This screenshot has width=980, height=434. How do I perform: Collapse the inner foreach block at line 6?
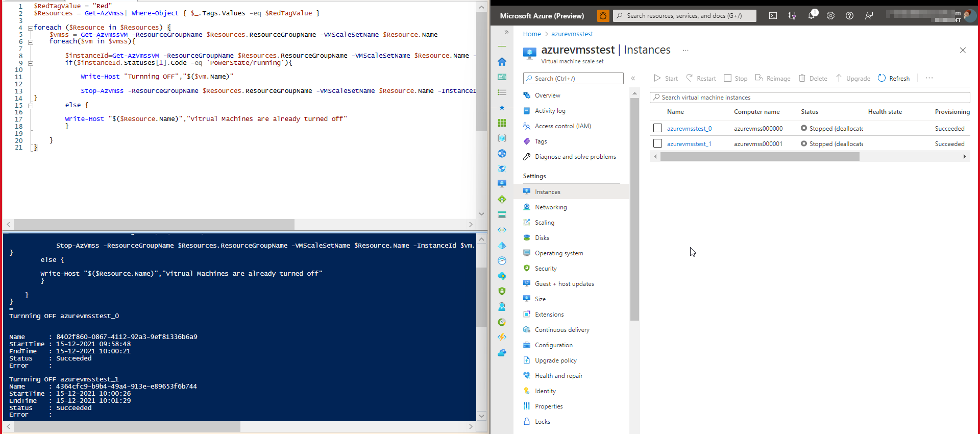point(30,42)
